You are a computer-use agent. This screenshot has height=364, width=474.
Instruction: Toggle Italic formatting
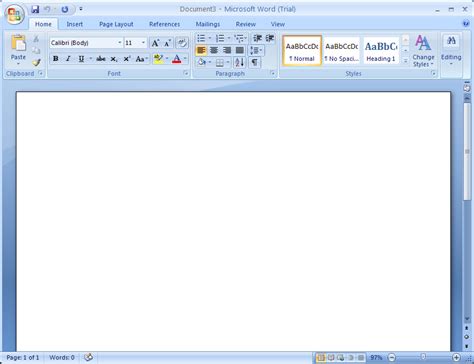point(68,59)
